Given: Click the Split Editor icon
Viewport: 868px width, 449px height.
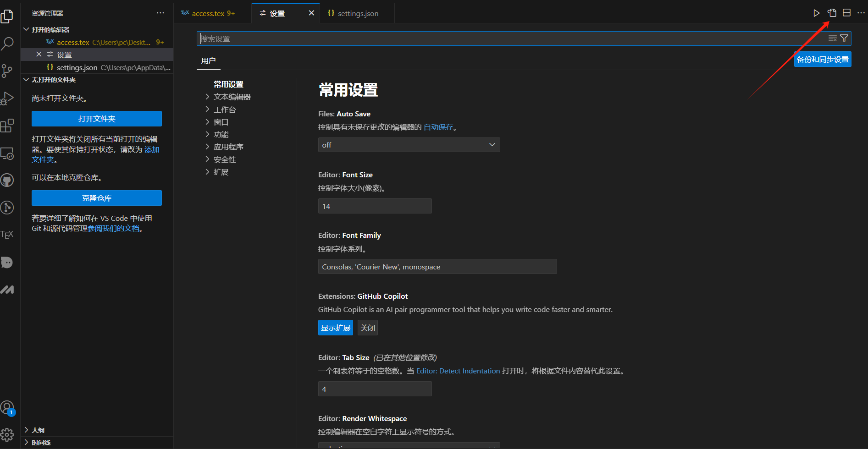Looking at the screenshot, I should click(x=847, y=13).
